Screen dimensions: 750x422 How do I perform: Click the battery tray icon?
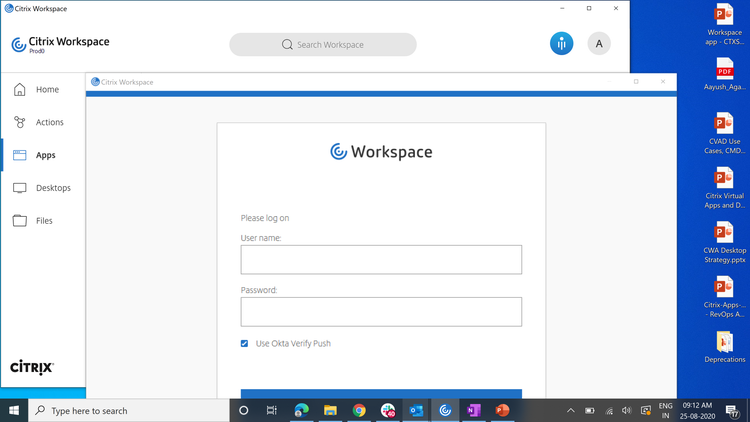pyautogui.click(x=590, y=411)
